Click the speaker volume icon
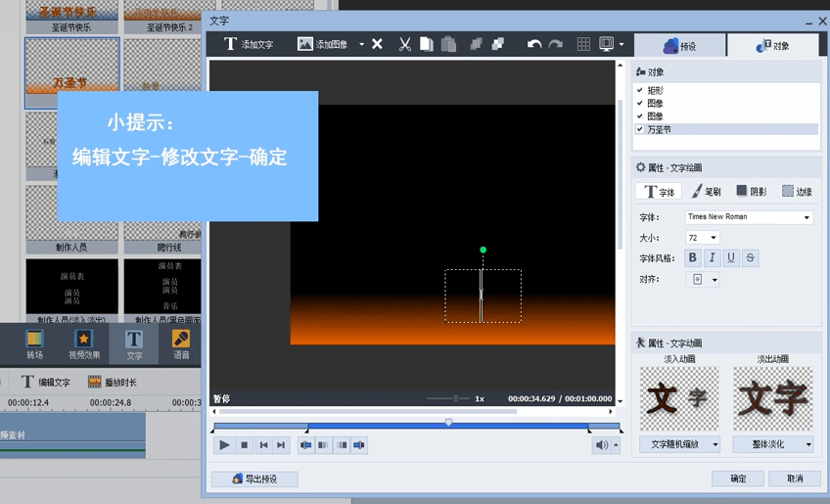Screen dimensions: 830x504 pyautogui.click(x=601, y=445)
